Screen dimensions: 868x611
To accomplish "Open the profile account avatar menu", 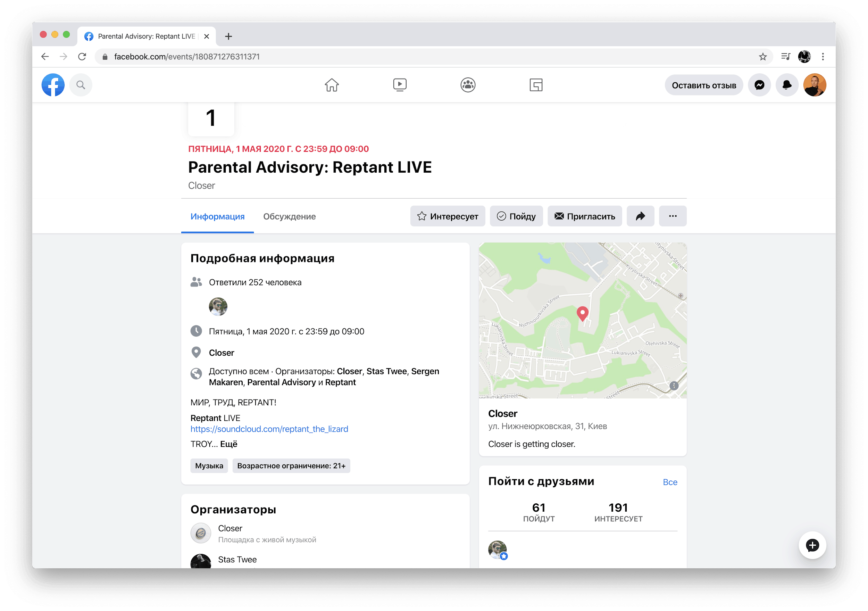I will (815, 85).
